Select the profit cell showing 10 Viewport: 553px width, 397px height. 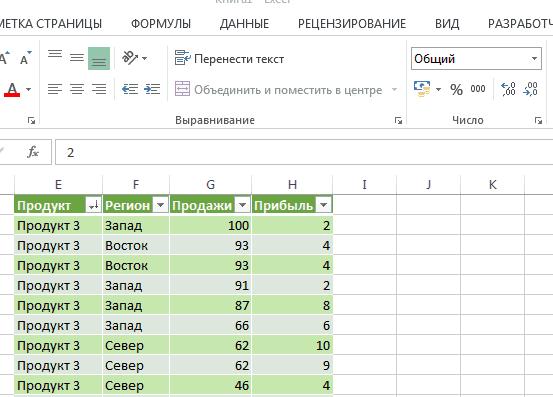coord(292,345)
